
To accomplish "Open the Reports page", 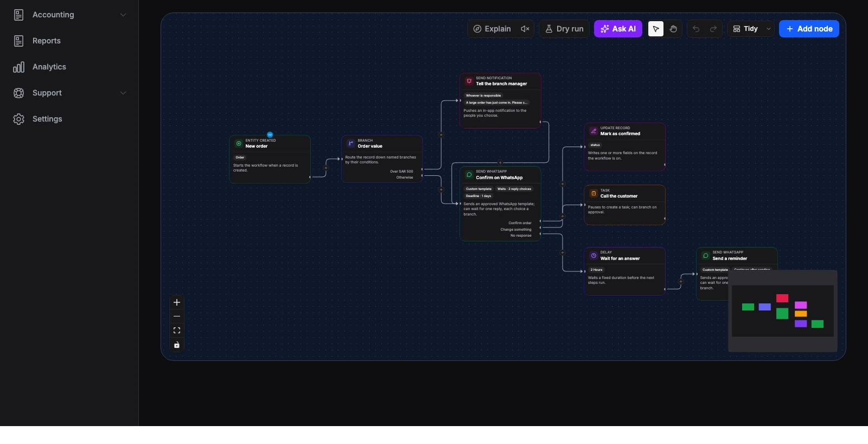I will coord(69,41).
